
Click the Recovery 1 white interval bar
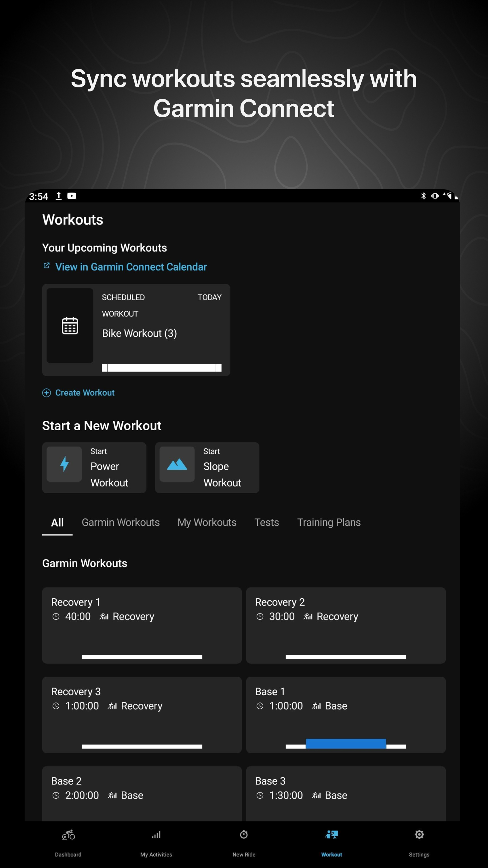point(142,657)
